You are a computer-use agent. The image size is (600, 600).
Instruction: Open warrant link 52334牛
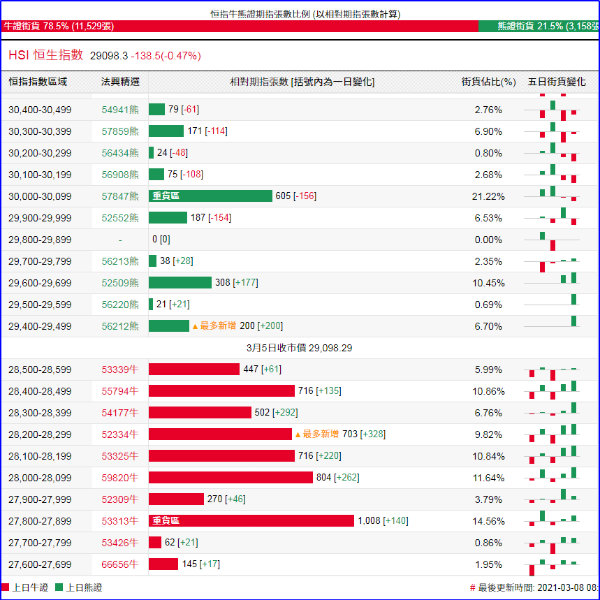120,435
